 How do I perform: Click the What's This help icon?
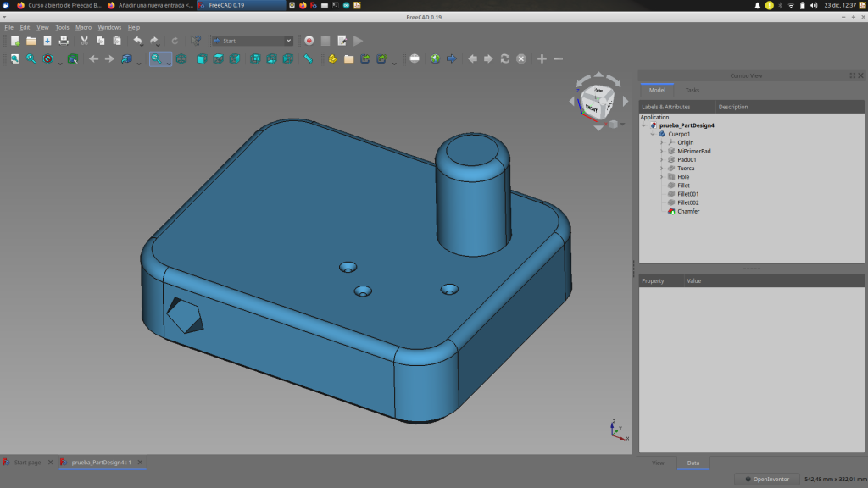point(196,41)
